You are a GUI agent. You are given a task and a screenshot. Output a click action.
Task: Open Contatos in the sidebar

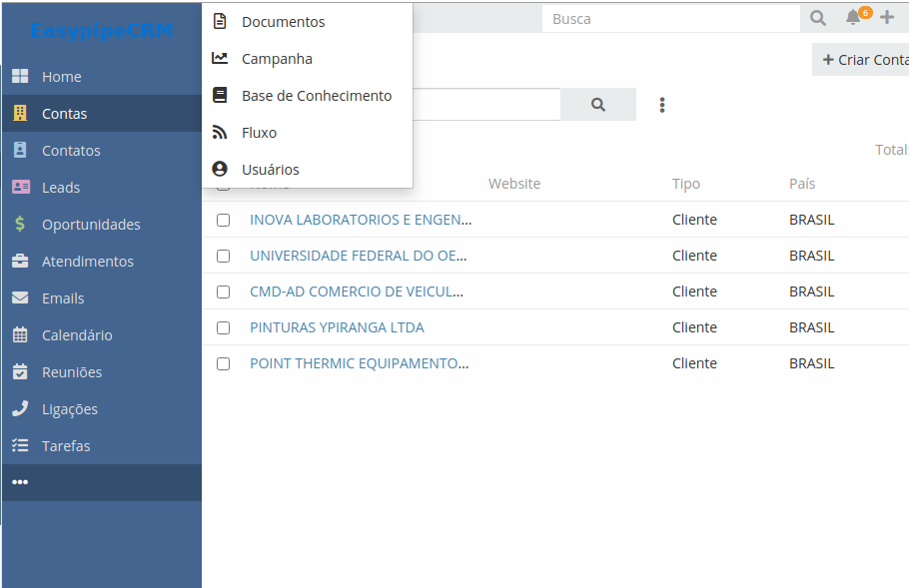tap(102, 150)
